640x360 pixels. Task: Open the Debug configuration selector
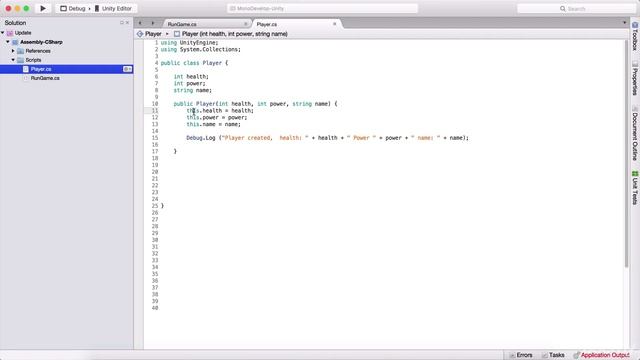pos(73,9)
